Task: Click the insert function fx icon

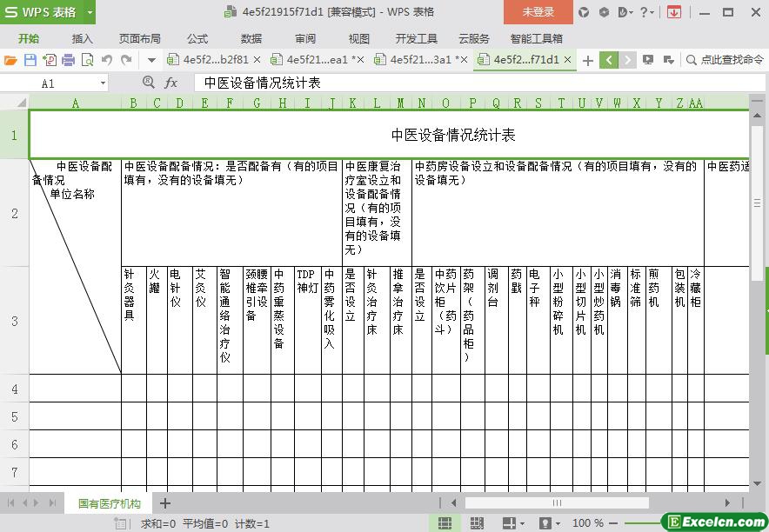Action: (x=171, y=83)
